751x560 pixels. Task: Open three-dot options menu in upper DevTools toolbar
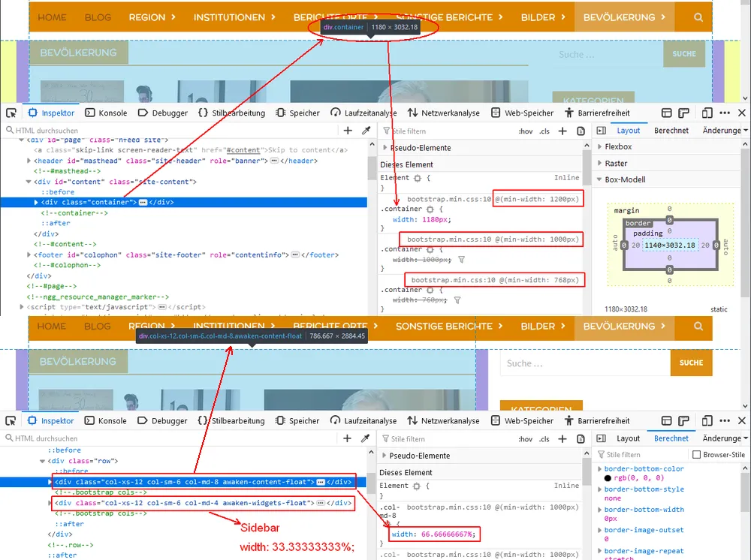coord(725,113)
